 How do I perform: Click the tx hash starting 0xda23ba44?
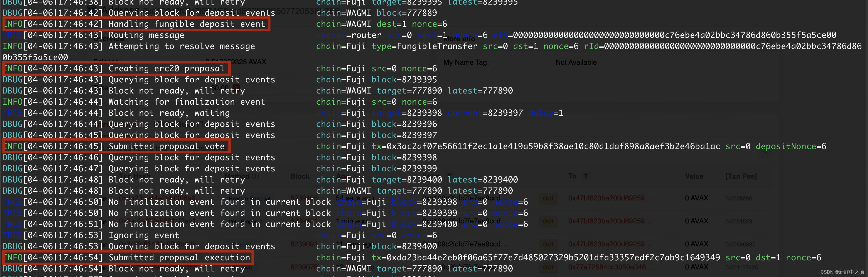[x=553, y=258]
